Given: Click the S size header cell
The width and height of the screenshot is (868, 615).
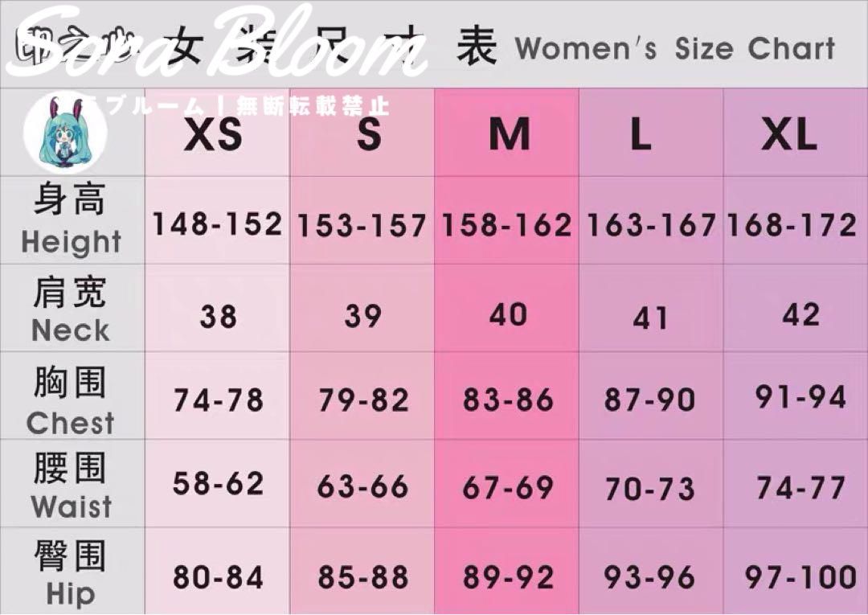Looking at the screenshot, I should click(369, 134).
